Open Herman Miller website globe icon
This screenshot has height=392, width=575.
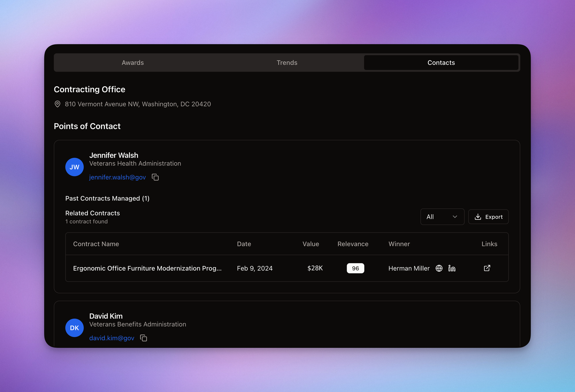click(x=439, y=268)
